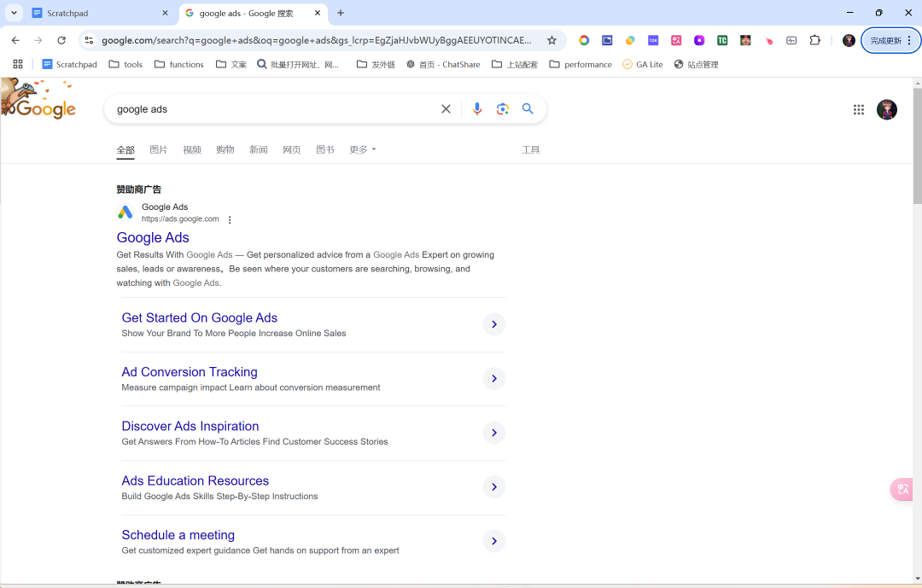Select the 全部 results tab

coord(125,150)
